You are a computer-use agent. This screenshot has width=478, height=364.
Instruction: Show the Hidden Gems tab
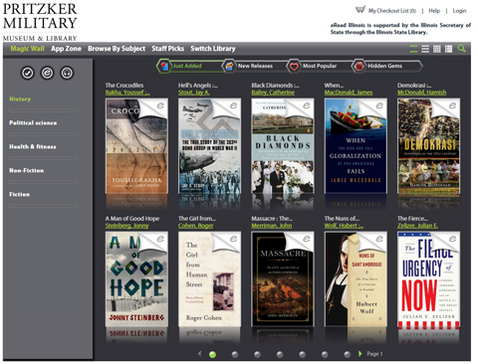pyautogui.click(x=387, y=66)
